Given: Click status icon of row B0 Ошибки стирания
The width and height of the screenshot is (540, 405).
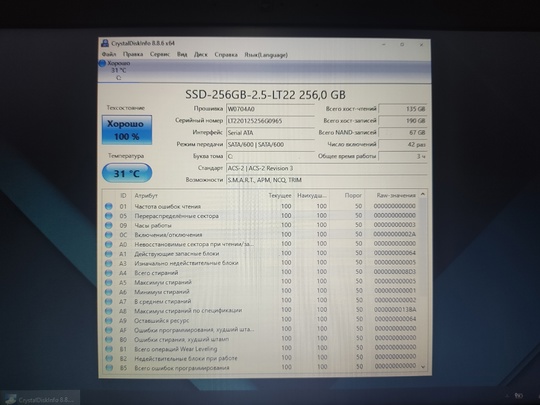Looking at the screenshot, I should (109, 340).
